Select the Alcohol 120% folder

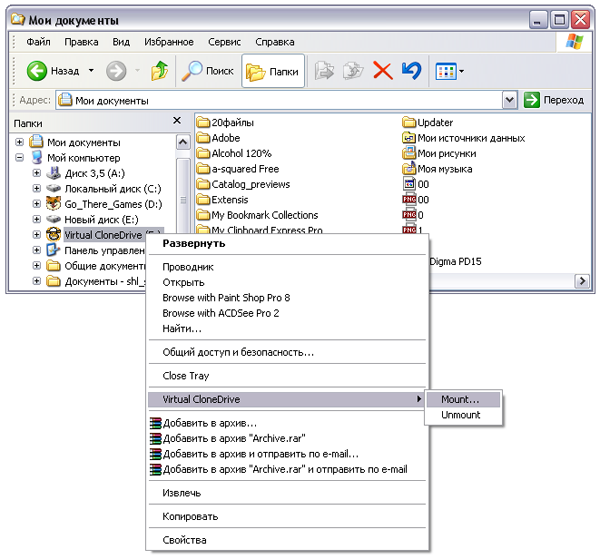pyautogui.click(x=234, y=153)
